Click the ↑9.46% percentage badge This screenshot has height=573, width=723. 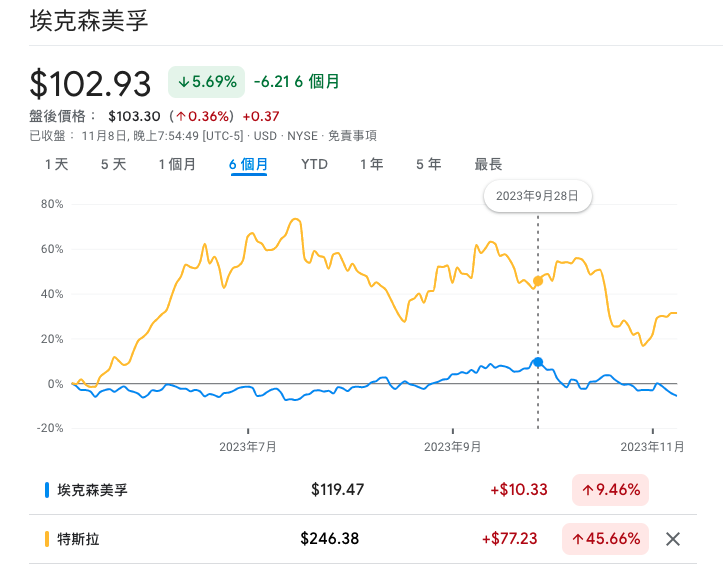pyautogui.click(x=610, y=490)
